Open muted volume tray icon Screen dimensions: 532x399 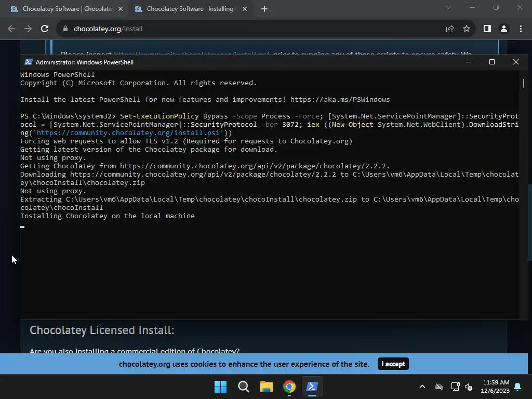[469, 387]
